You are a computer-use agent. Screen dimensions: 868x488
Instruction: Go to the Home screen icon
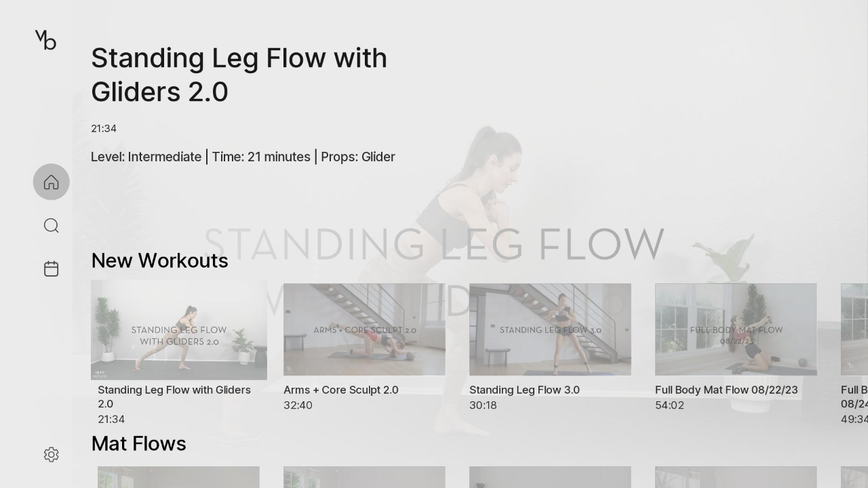tap(51, 182)
